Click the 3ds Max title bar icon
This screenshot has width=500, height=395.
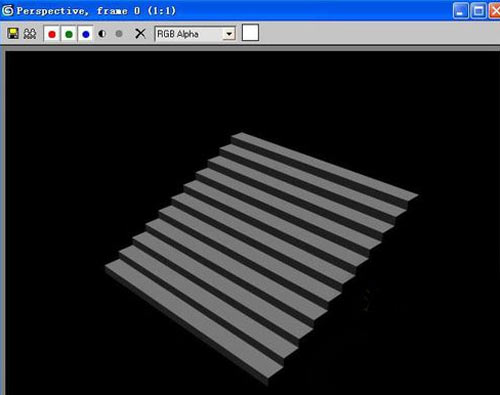(7, 11)
